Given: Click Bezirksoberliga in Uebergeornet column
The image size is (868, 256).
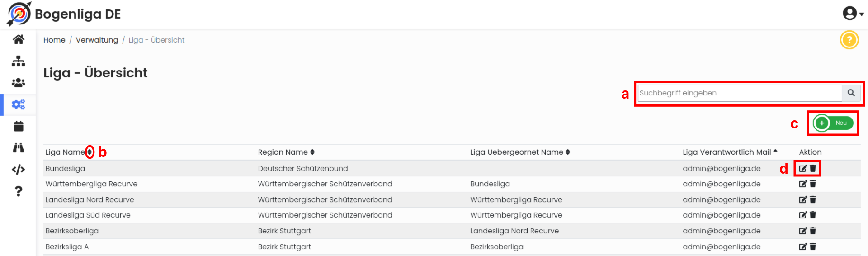Looking at the screenshot, I should [x=497, y=247].
